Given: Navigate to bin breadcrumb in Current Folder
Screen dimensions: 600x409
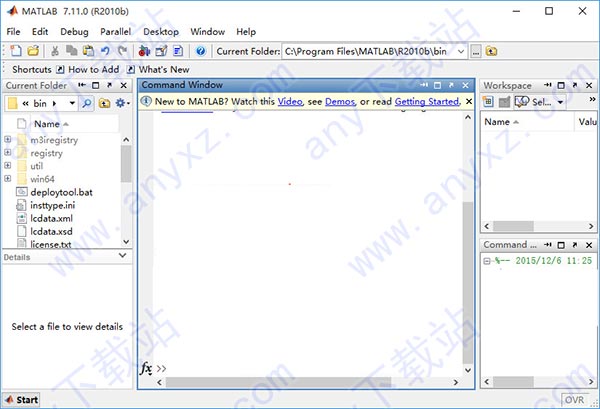Looking at the screenshot, I should coord(40,103).
